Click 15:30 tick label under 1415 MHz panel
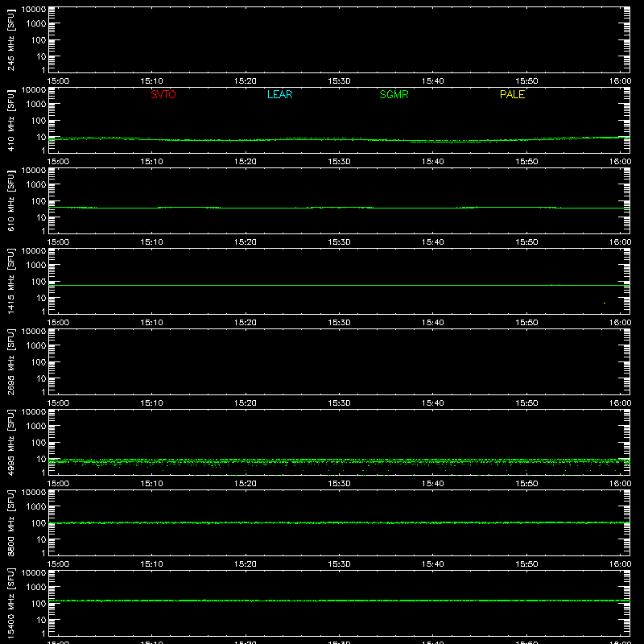The height and width of the screenshot is (644, 644). point(339,323)
